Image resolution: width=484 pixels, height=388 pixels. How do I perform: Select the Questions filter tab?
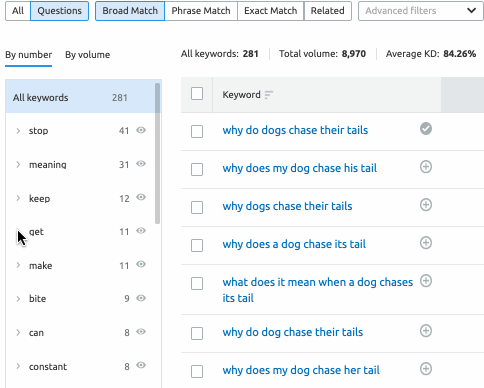[59, 11]
